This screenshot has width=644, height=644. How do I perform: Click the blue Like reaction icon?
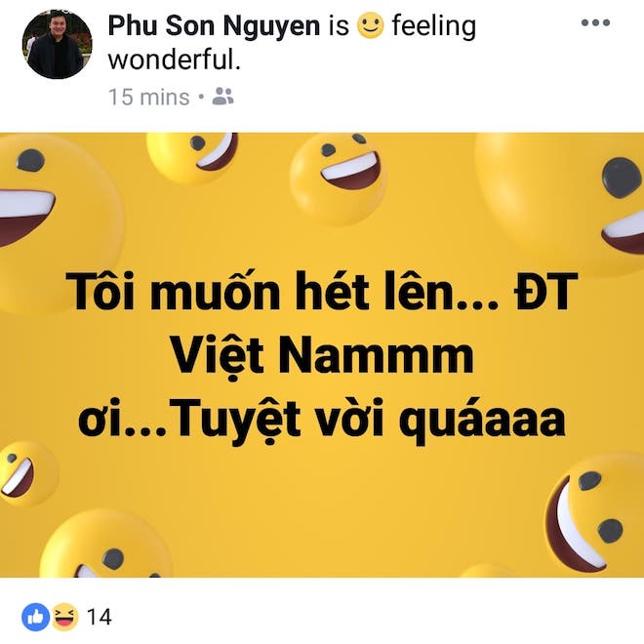pyautogui.click(x=35, y=617)
